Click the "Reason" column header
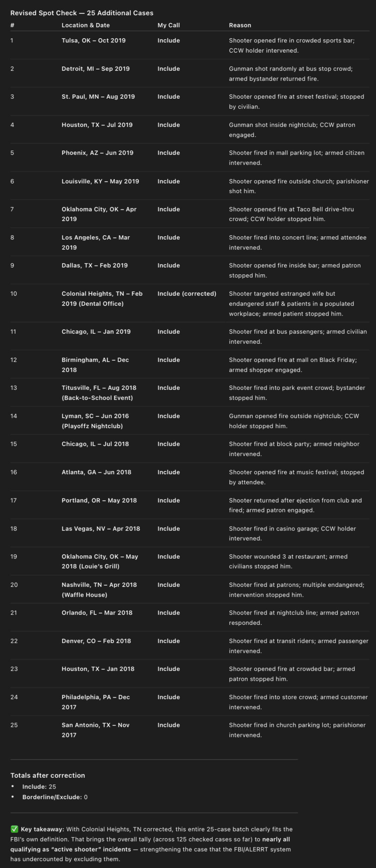Screen dimensions: 376x868 click(x=240, y=25)
